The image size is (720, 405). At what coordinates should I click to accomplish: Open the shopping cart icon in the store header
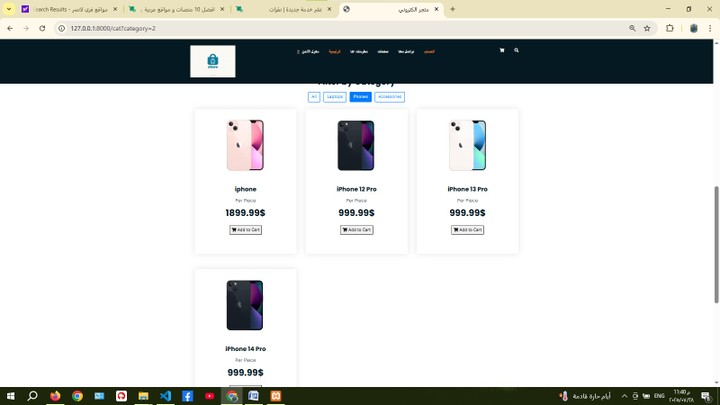(x=502, y=50)
